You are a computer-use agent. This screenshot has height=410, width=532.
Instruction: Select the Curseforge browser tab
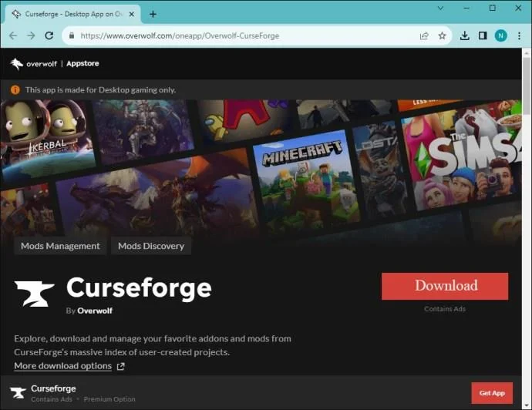click(x=69, y=14)
